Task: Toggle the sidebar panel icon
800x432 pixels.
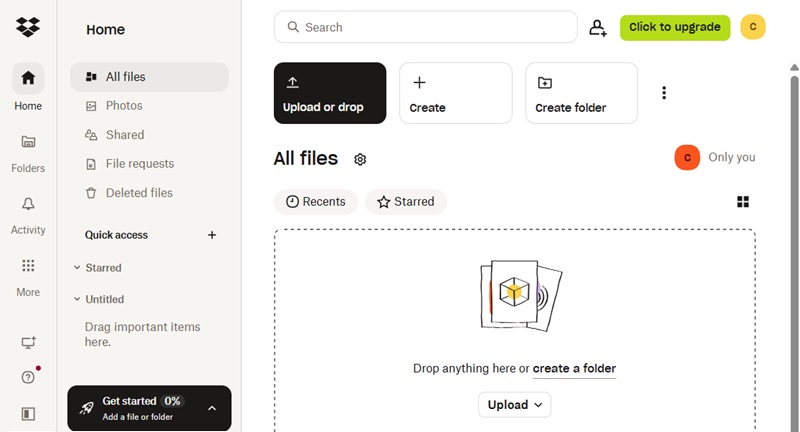Action: (x=28, y=413)
